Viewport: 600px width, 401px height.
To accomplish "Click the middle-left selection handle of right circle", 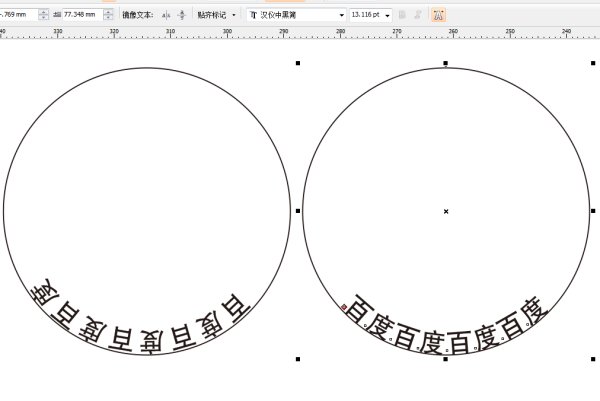I will [298, 211].
